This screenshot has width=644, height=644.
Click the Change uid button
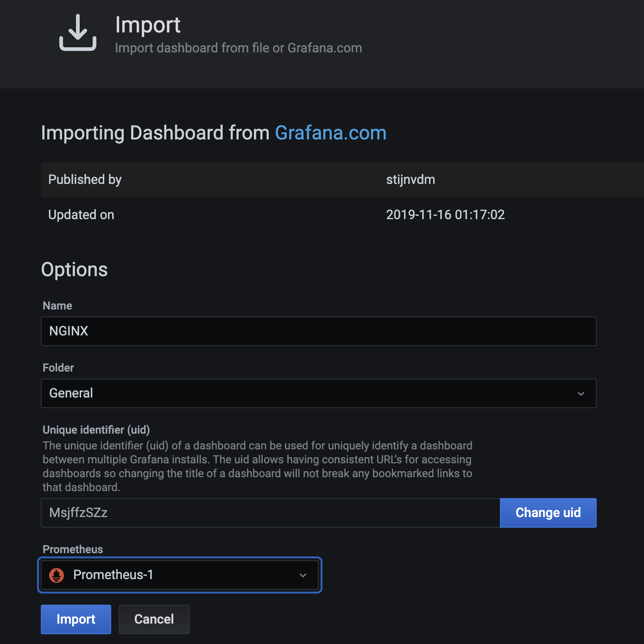pos(548,513)
